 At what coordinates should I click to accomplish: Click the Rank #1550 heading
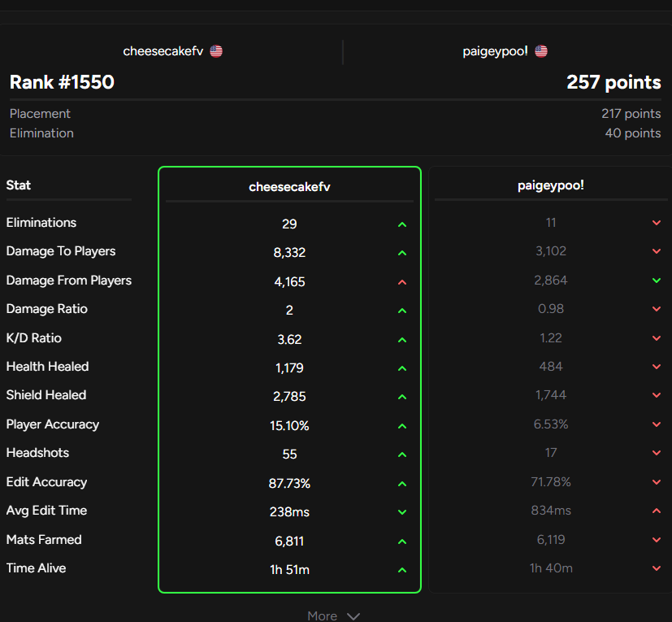pos(62,82)
